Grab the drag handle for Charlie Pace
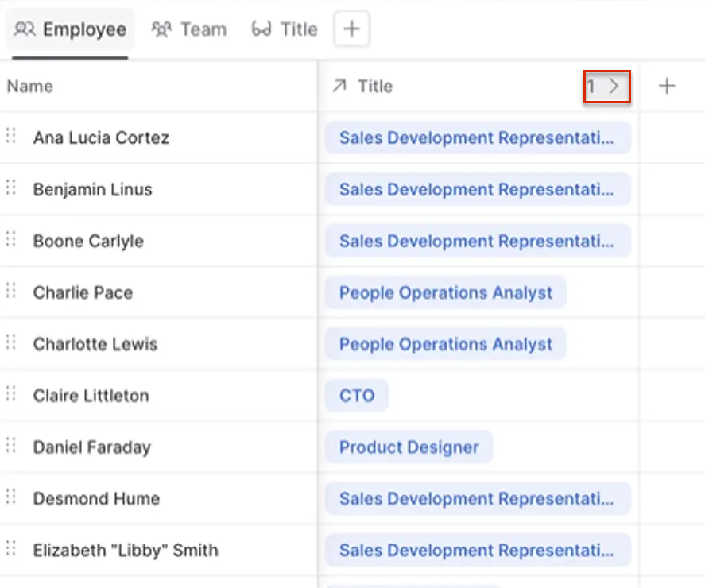705x588 pixels. point(11,290)
